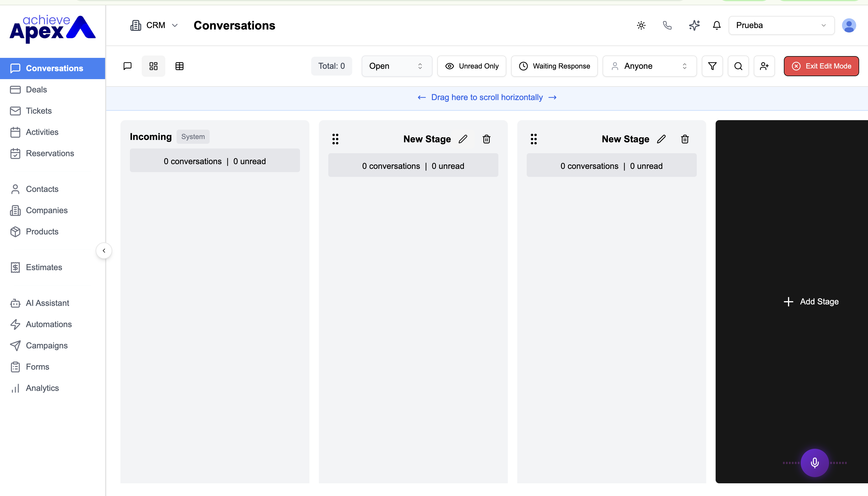Click the Exit Edit Mode button

click(x=821, y=66)
